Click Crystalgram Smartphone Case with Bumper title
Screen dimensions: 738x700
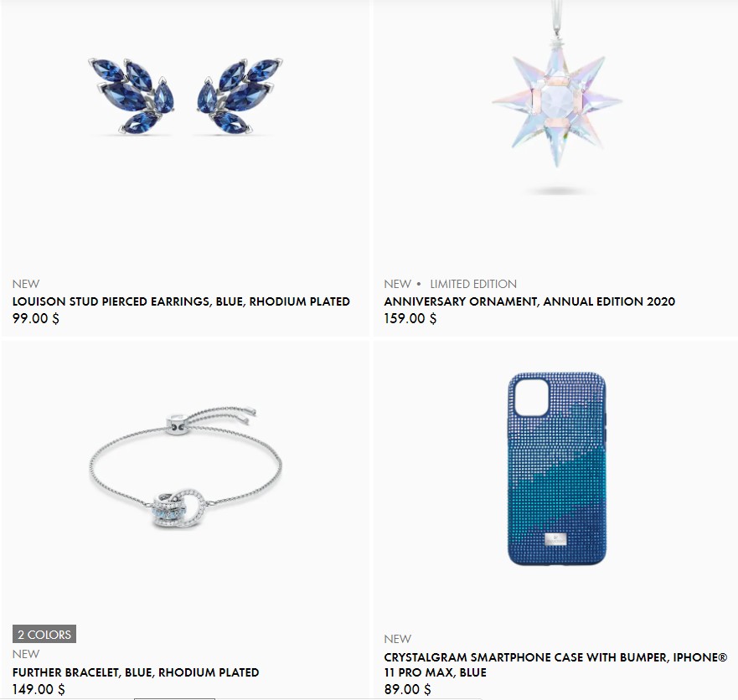(555, 665)
